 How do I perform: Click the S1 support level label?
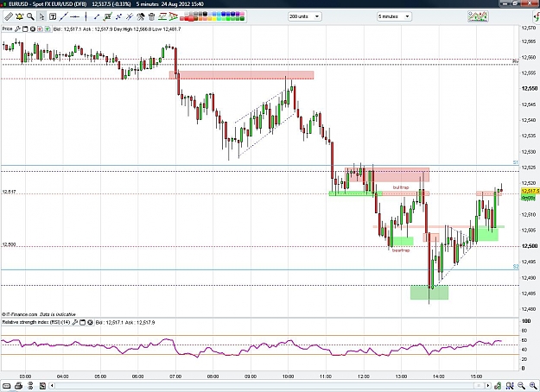tap(515, 162)
